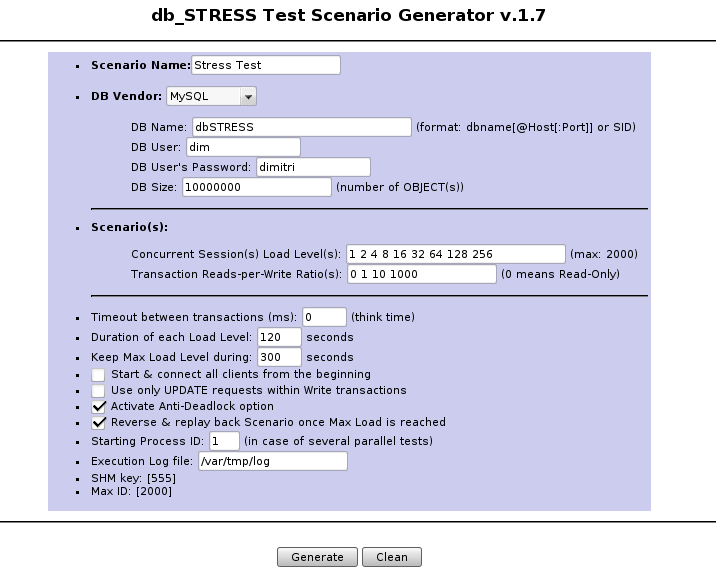Viewport: 716px width, 574px height.
Task: Click Transaction Reads-per-Write Ratio(s) field
Action: (421, 274)
